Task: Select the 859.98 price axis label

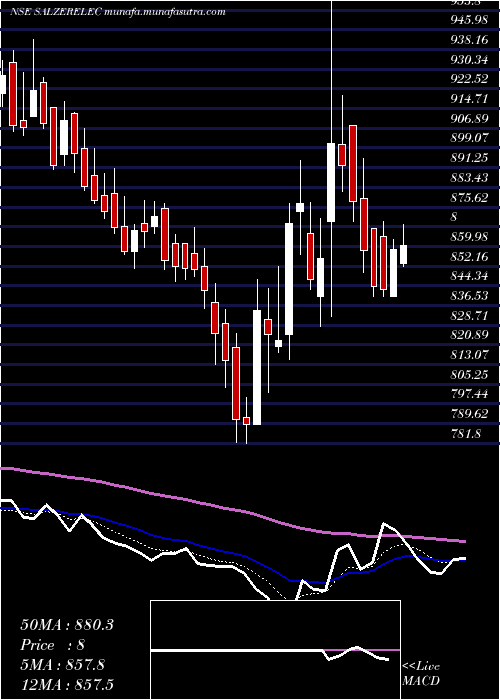Action: click(469, 237)
